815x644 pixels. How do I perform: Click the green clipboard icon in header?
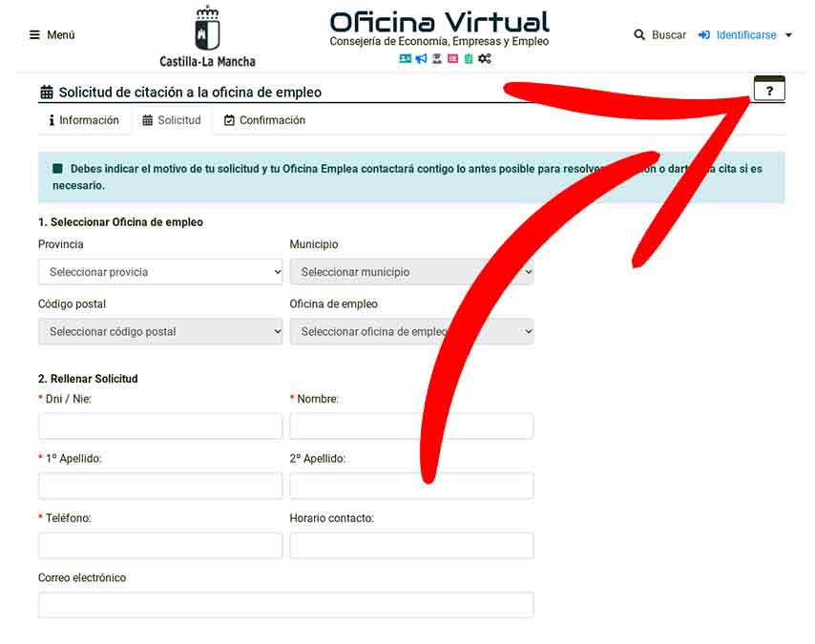pos(468,59)
